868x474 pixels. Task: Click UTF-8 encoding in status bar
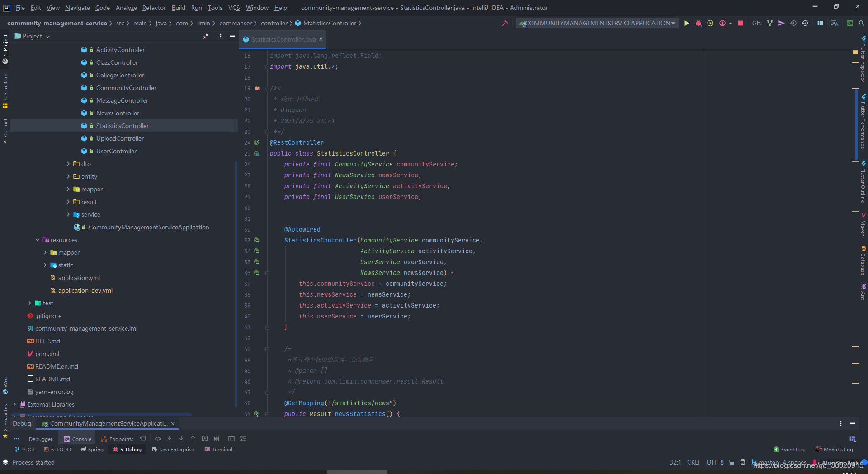click(715, 462)
